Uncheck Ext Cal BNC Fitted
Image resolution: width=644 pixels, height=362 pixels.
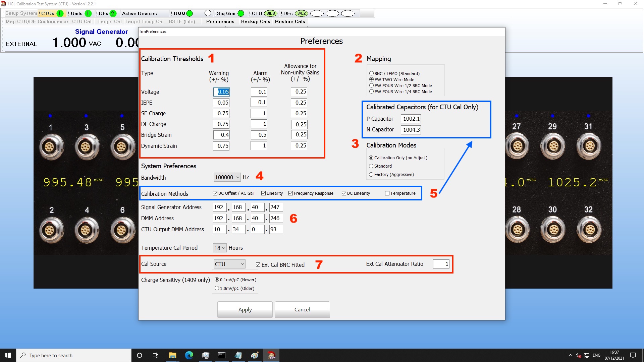tap(258, 264)
